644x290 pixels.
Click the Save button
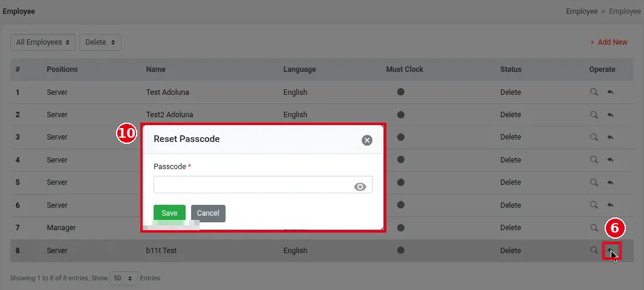click(x=170, y=213)
